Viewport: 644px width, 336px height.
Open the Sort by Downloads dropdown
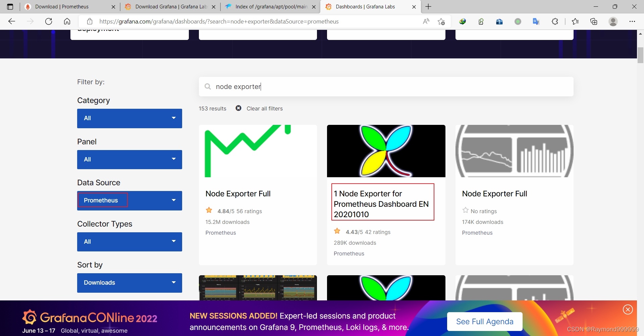(x=129, y=283)
